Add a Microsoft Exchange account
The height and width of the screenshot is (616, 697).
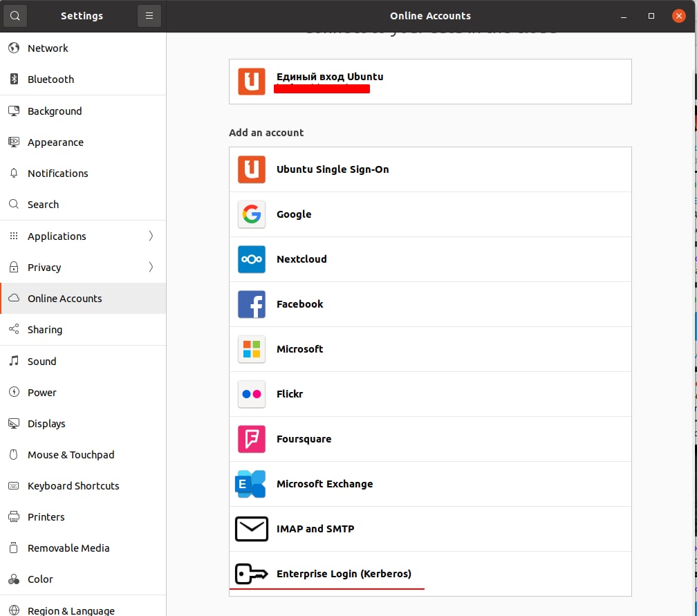tap(430, 484)
